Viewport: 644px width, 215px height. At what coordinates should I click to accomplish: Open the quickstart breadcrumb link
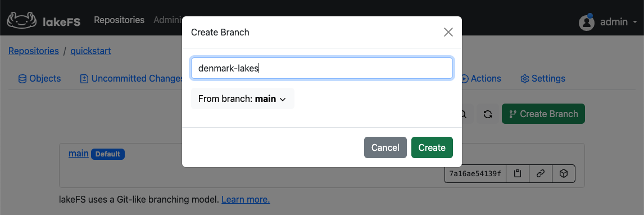tap(91, 51)
